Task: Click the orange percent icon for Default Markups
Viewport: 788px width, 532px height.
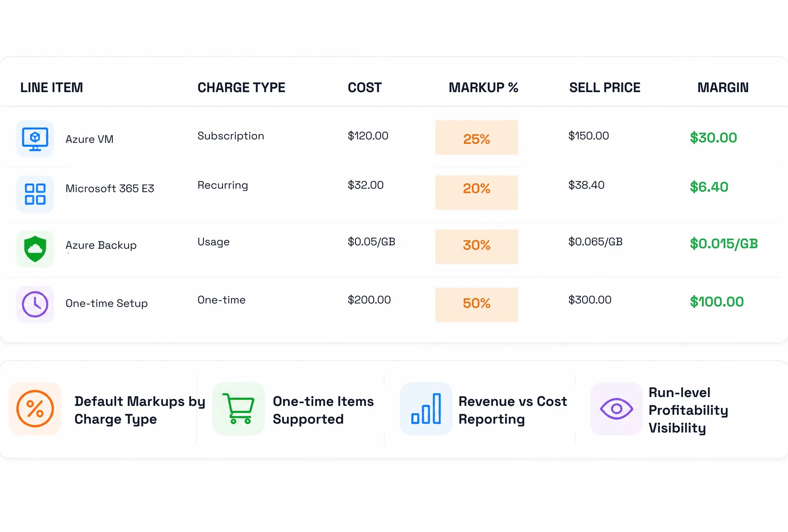Action: (x=35, y=409)
